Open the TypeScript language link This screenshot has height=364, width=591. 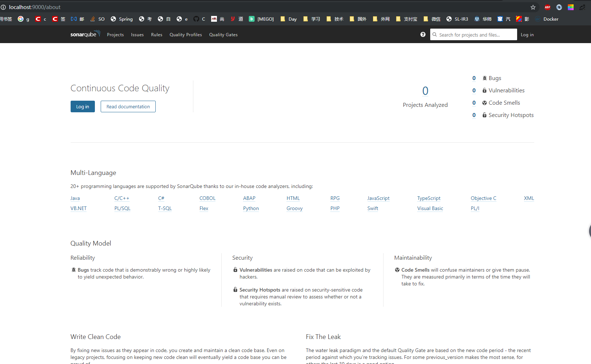(429, 198)
